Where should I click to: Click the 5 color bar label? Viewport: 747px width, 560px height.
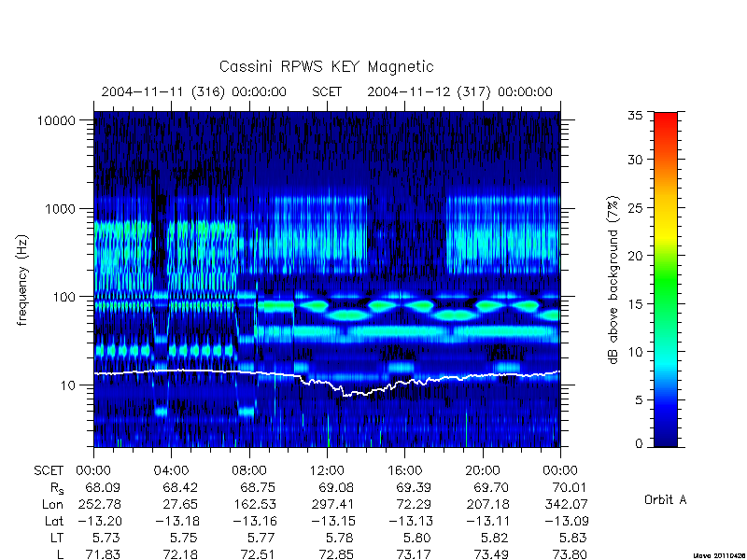[x=639, y=400]
